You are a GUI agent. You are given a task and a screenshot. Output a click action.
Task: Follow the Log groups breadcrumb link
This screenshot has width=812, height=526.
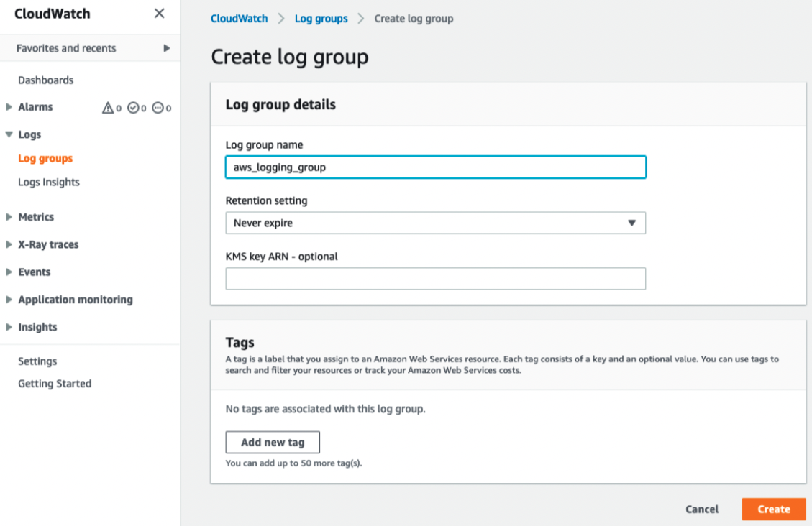[x=321, y=19]
